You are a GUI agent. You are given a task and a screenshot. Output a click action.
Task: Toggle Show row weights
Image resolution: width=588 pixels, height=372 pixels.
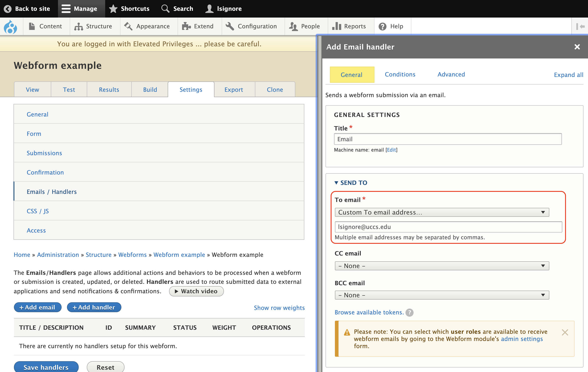[279, 308]
